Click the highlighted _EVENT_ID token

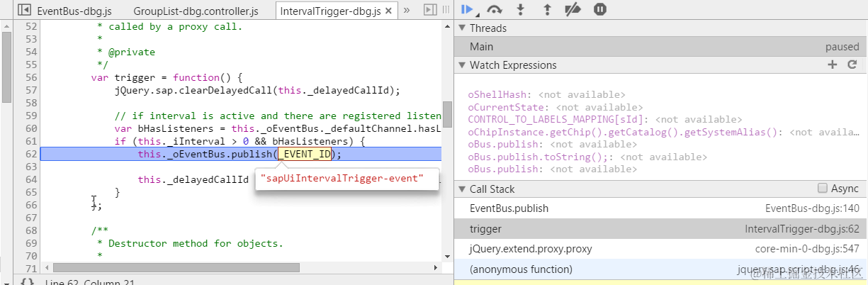(304, 154)
